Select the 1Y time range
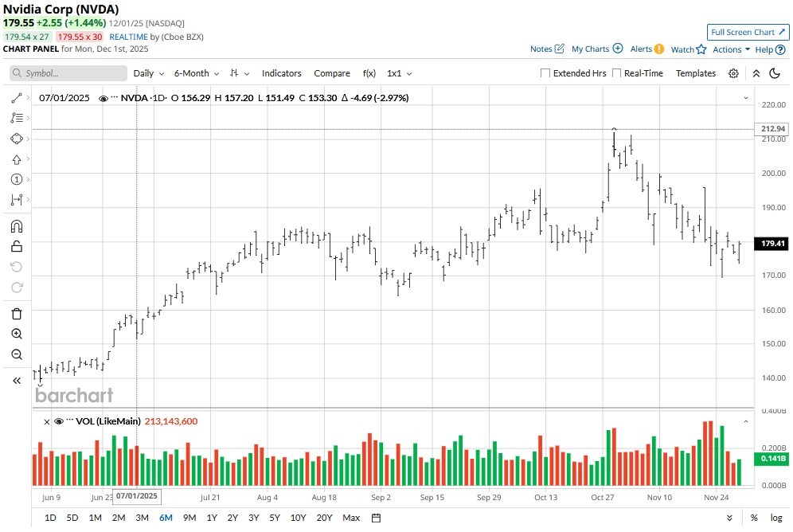 tap(212, 518)
